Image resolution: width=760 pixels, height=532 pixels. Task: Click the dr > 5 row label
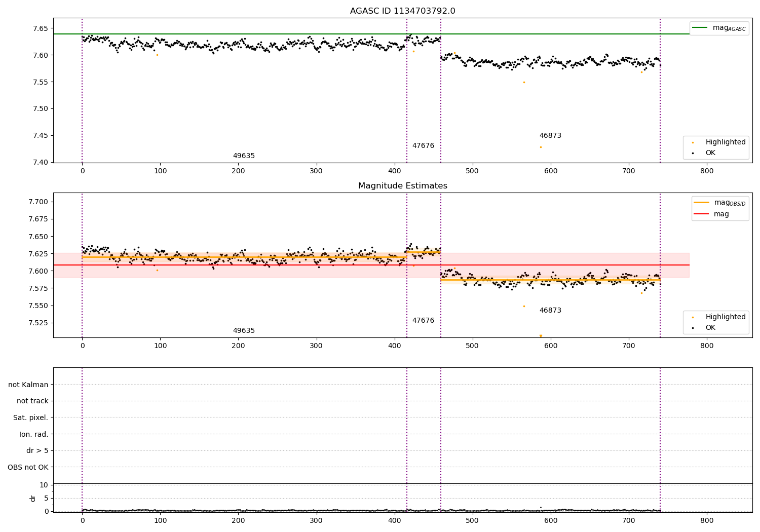pos(37,450)
